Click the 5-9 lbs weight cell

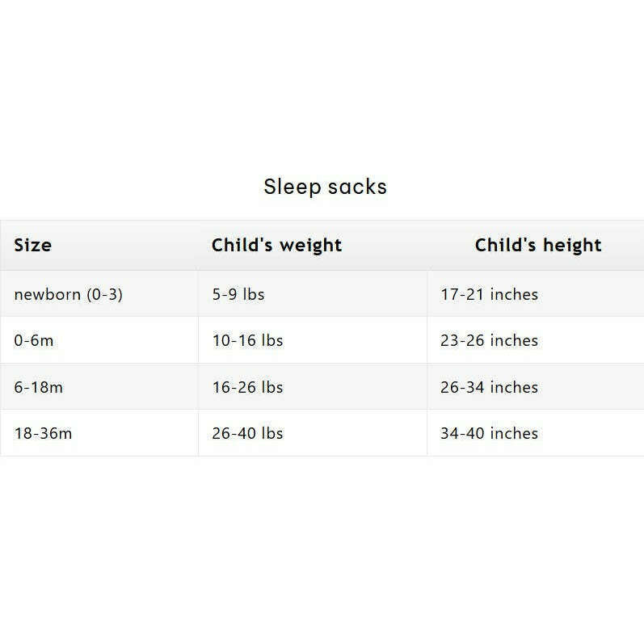click(x=238, y=294)
